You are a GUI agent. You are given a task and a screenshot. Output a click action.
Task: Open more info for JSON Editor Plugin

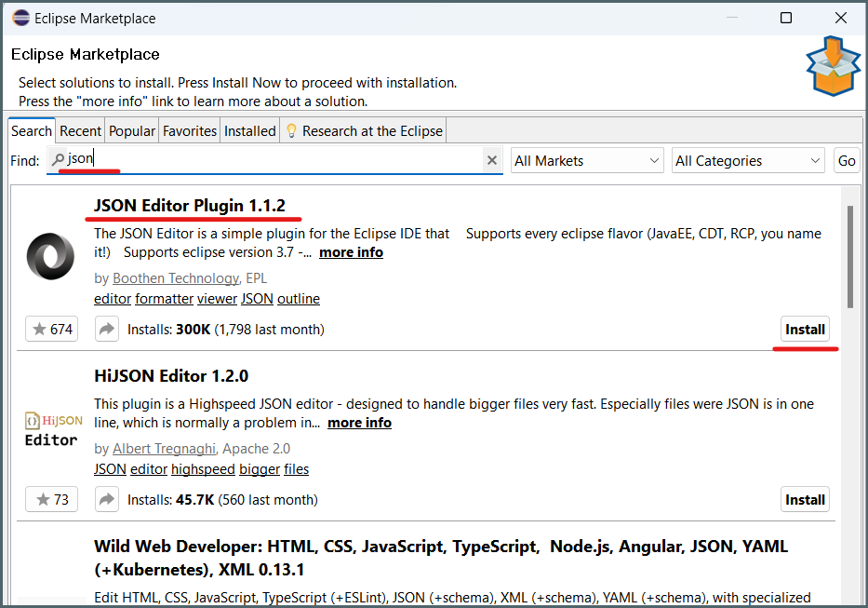coord(351,252)
